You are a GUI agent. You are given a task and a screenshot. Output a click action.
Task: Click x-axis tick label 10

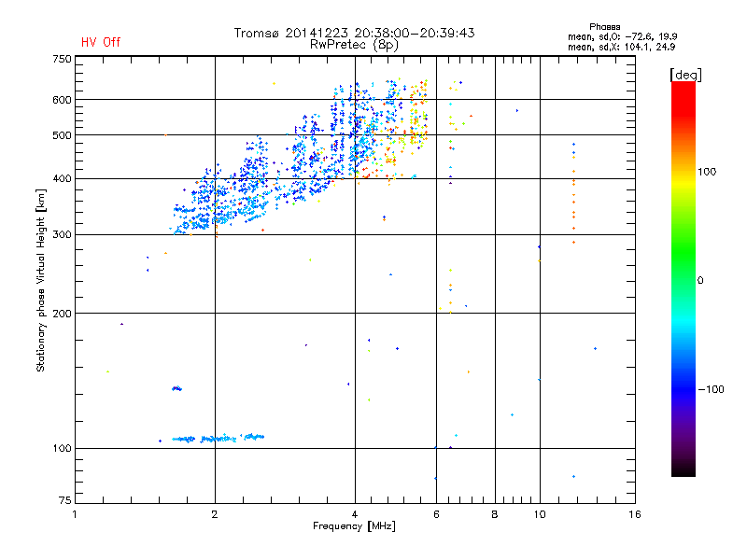point(540,514)
